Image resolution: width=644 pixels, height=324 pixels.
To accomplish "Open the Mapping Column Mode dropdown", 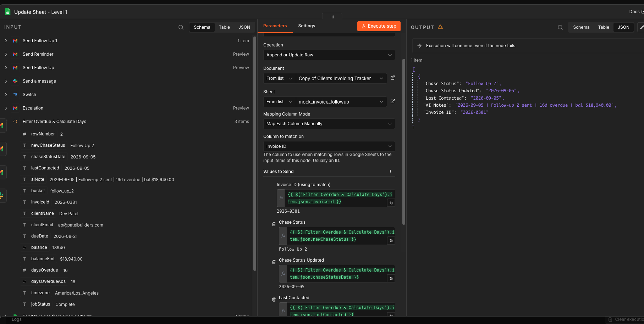I will click(x=329, y=124).
